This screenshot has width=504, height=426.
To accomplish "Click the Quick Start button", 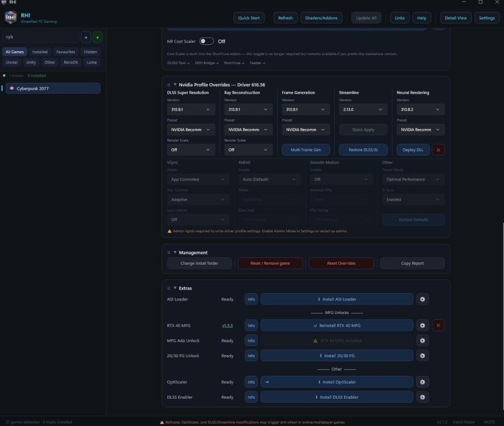I will (249, 18).
